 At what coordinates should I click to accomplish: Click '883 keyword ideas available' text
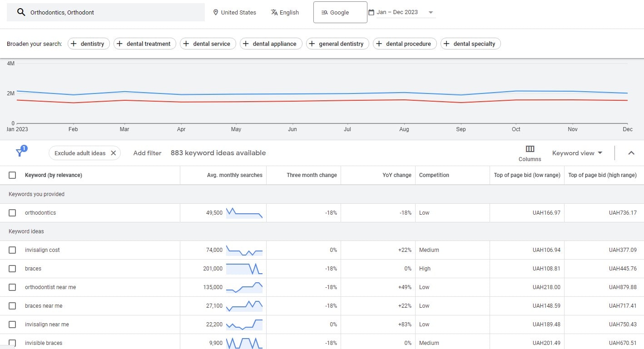click(x=218, y=153)
